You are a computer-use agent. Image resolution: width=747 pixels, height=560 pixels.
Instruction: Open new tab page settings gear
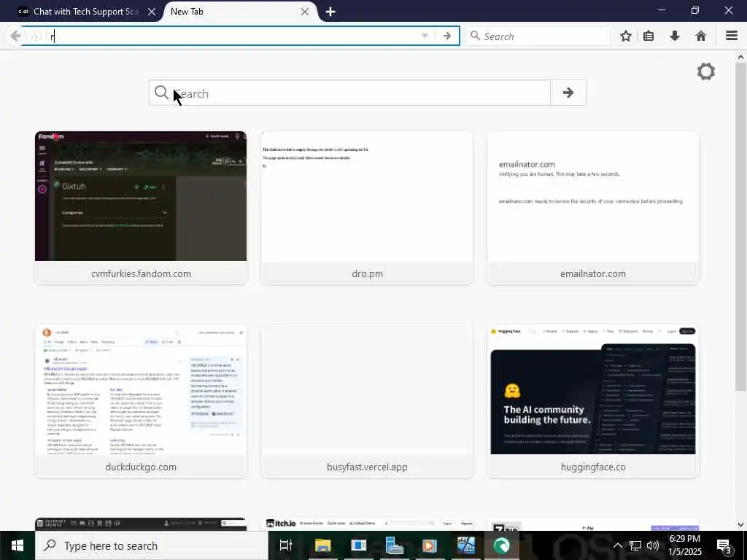(x=706, y=72)
